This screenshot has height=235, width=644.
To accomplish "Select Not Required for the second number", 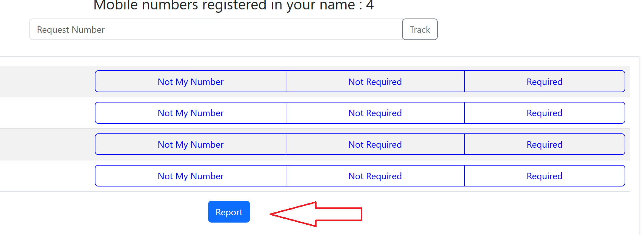I will [375, 113].
